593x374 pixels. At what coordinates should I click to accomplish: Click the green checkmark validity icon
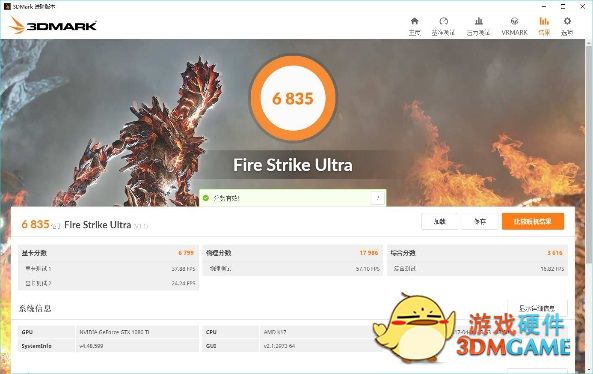pos(206,198)
